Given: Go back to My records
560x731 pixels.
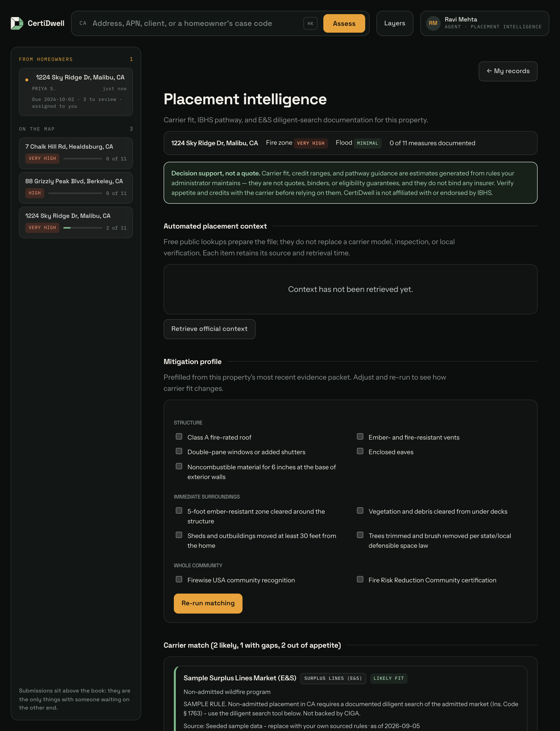Looking at the screenshot, I should coord(508,71).
